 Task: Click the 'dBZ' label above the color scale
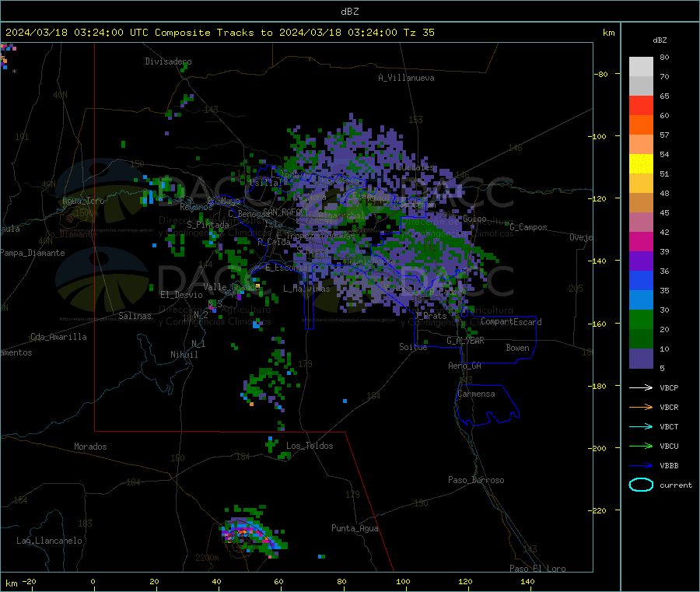coord(660,40)
